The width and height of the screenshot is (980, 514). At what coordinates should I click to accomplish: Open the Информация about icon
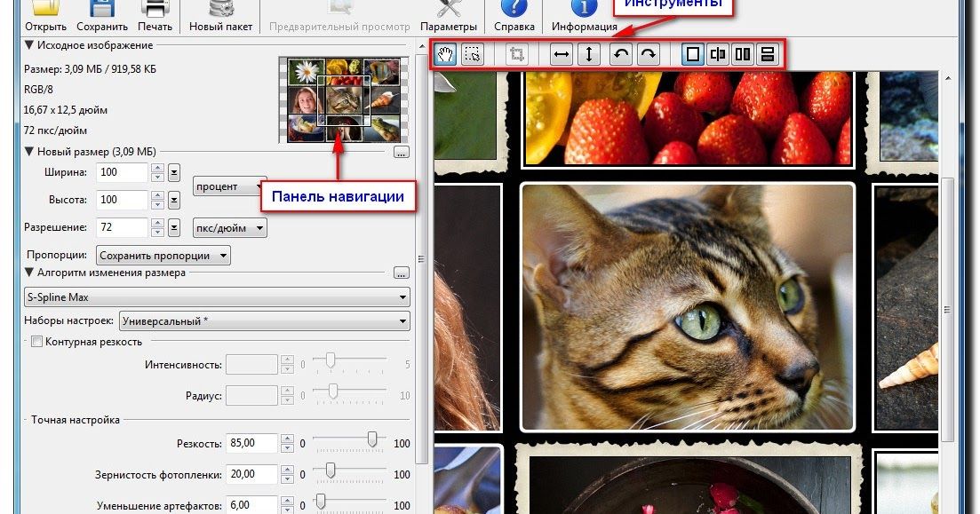pyautogui.click(x=585, y=9)
